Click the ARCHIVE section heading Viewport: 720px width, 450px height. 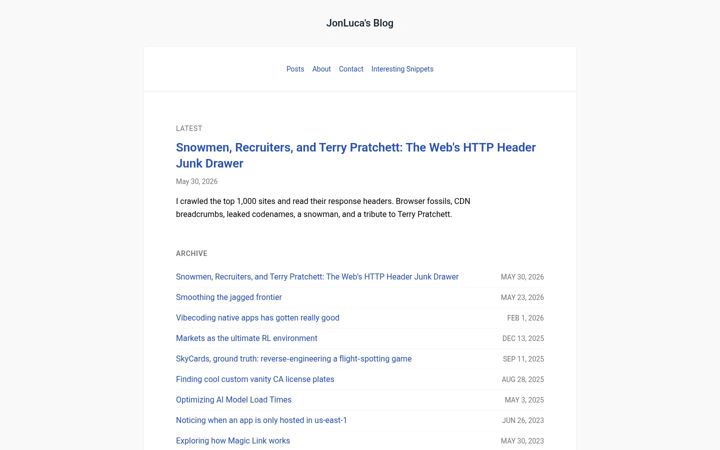(x=191, y=253)
